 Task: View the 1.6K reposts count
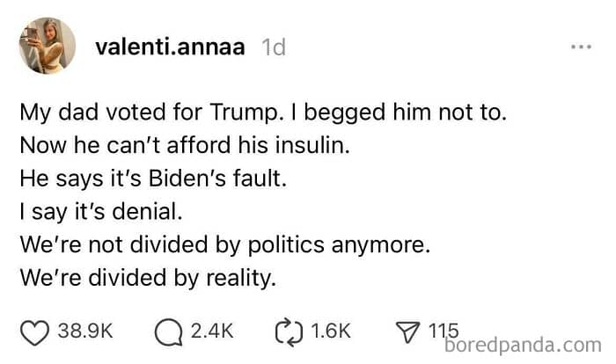click(330, 331)
